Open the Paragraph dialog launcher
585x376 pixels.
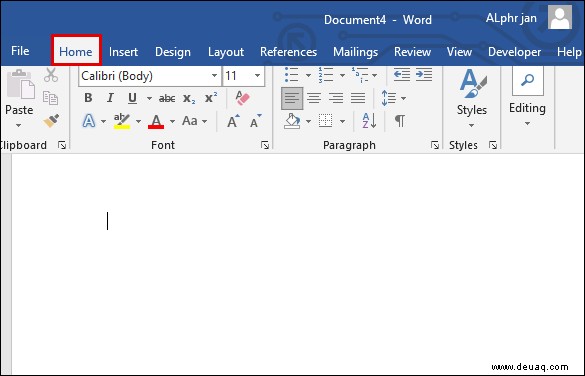(x=435, y=145)
